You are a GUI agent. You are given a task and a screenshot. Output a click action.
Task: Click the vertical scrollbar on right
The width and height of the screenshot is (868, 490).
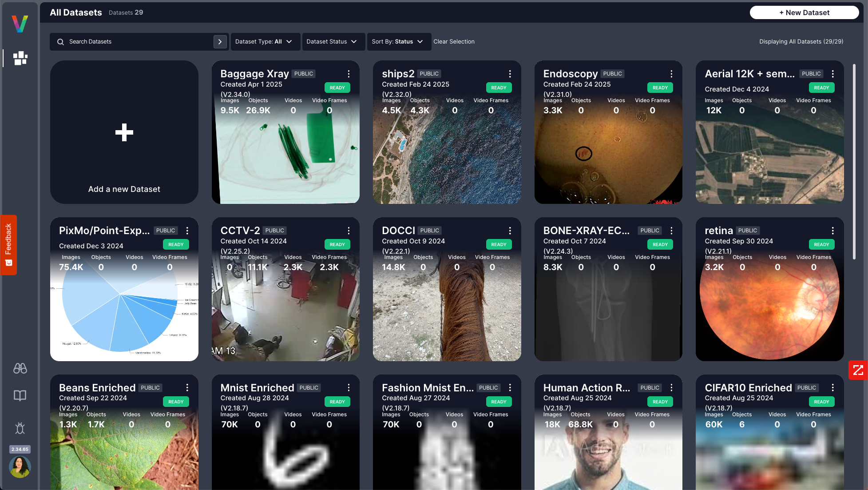[854, 162]
